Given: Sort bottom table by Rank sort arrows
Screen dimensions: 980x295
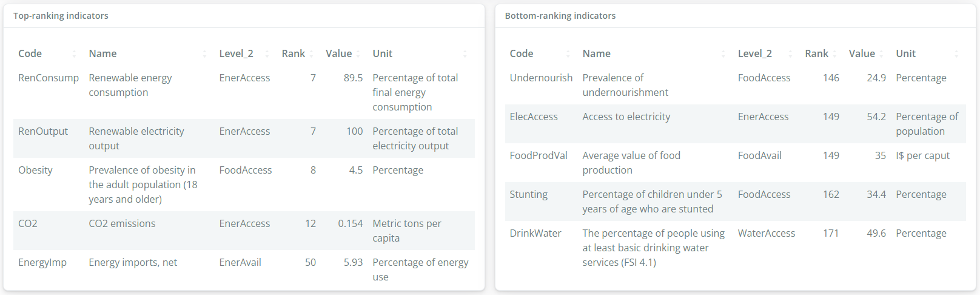Looking at the screenshot, I should pyautogui.click(x=834, y=54).
